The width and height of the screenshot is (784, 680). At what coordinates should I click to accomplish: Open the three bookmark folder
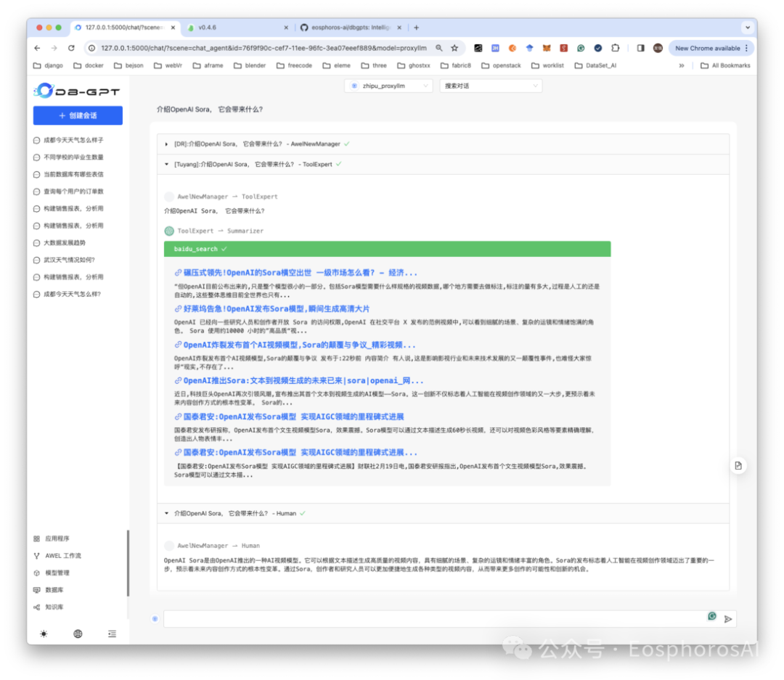click(374, 65)
